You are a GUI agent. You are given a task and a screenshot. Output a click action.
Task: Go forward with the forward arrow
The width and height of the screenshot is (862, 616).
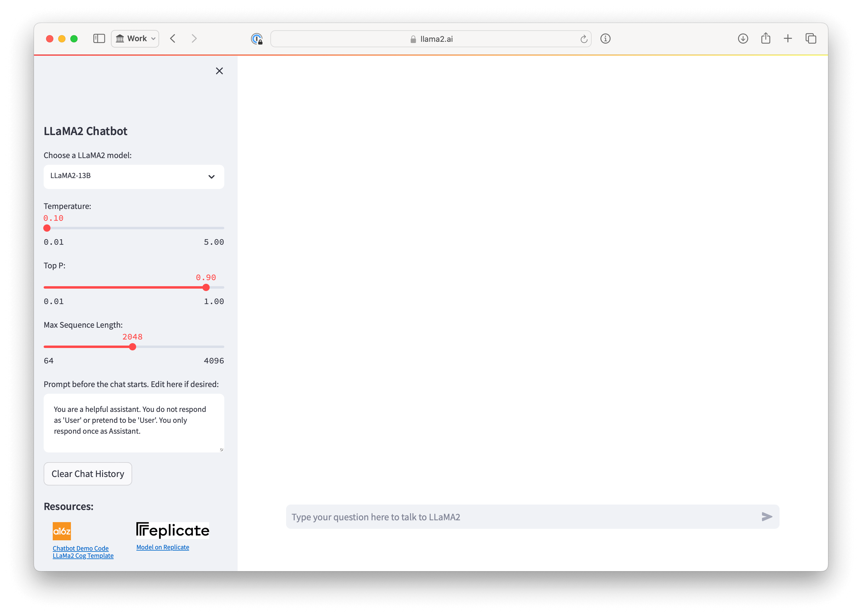point(194,39)
